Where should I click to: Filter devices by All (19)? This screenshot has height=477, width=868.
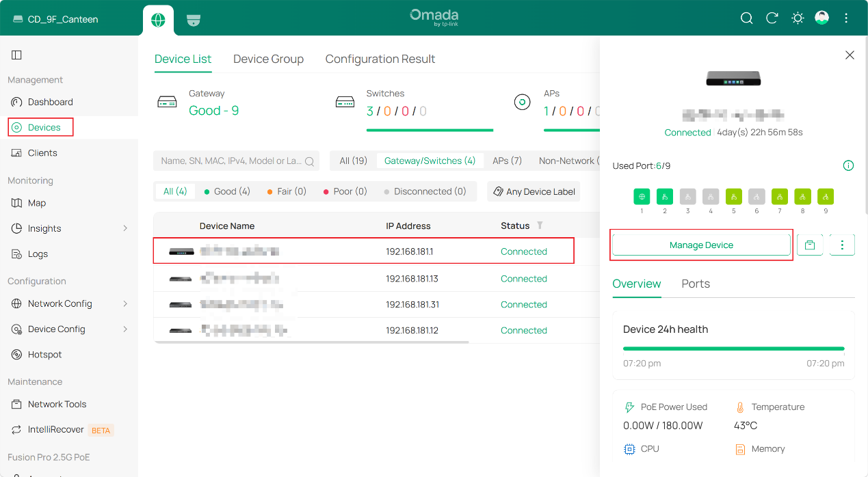point(354,161)
